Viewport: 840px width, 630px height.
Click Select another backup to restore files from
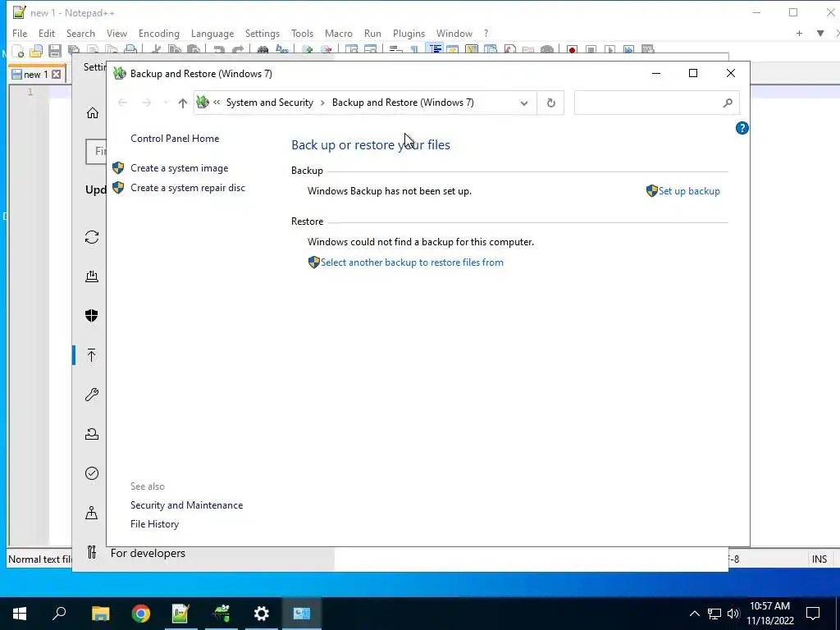coord(412,262)
